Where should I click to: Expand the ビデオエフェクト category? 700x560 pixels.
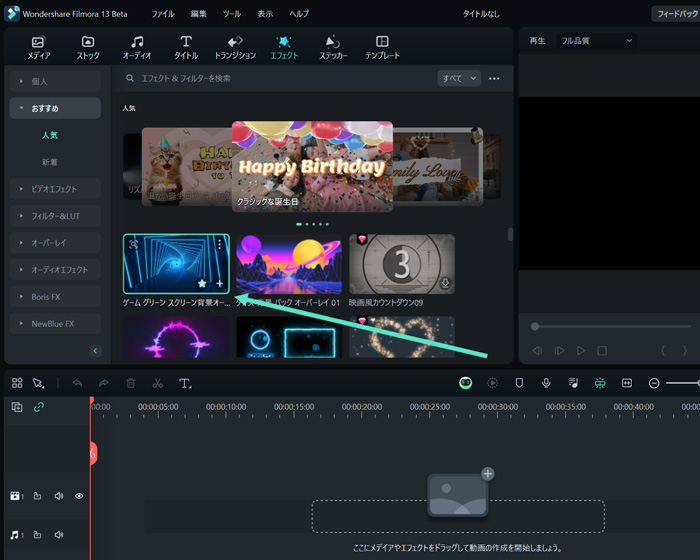tap(55, 189)
